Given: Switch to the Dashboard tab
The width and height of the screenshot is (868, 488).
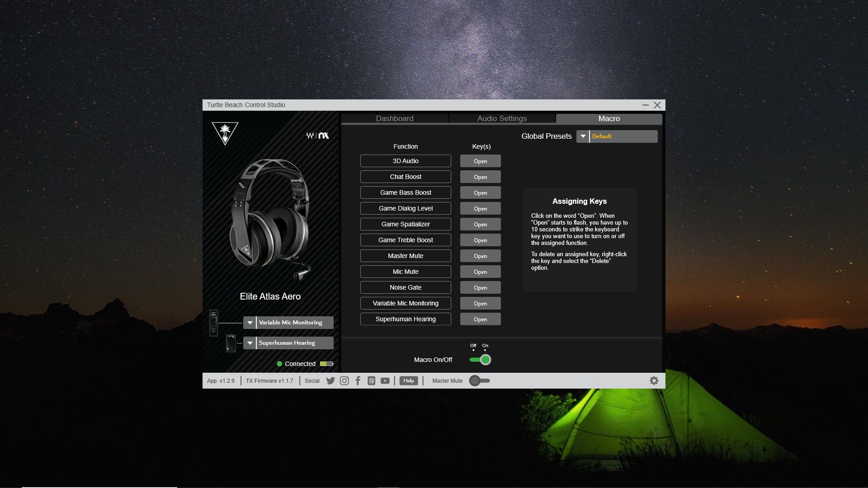Looking at the screenshot, I should pos(394,118).
